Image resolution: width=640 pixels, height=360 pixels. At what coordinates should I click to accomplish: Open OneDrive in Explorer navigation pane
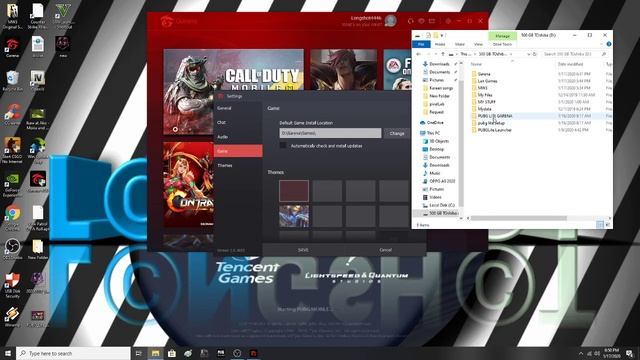[435, 122]
